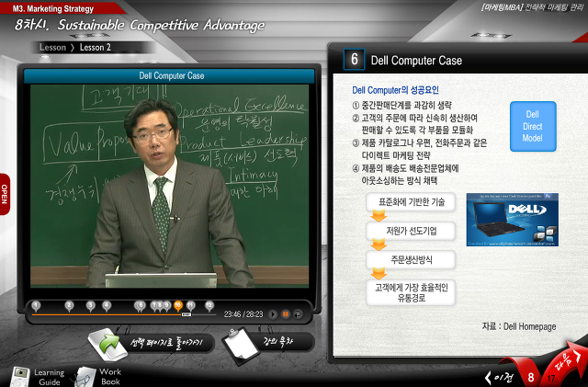The height and width of the screenshot is (387, 588).
Task: Jump to chapter marker 11 on timeline
Action: [x=190, y=306]
